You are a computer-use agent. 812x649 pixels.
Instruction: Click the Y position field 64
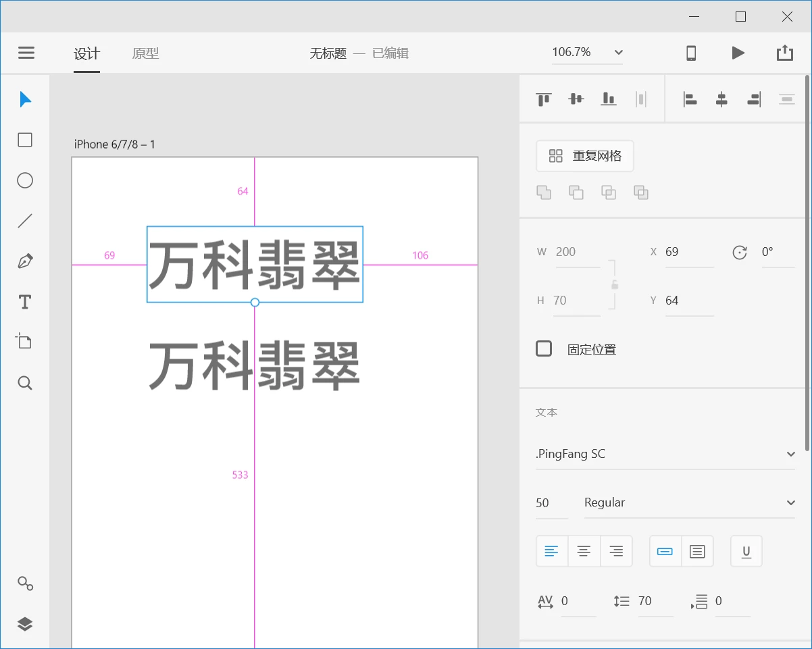pos(689,301)
